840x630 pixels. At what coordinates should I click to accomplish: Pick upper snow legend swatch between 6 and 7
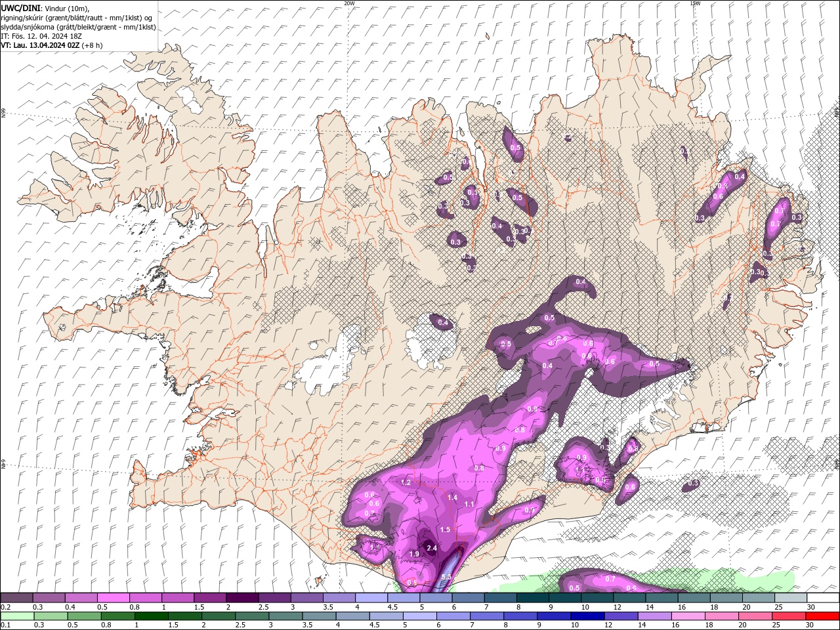[469, 598]
